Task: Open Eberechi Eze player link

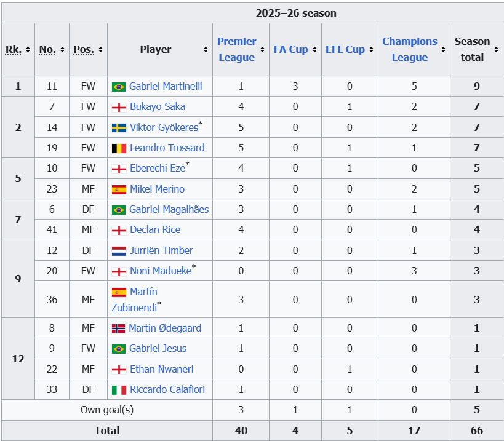Action: click(157, 169)
